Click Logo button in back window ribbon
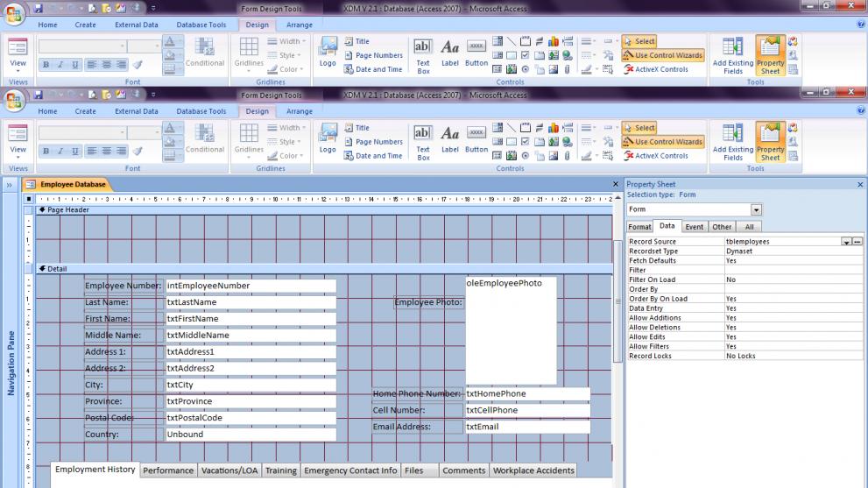Image resolution: width=868 pixels, height=488 pixels. click(328, 52)
